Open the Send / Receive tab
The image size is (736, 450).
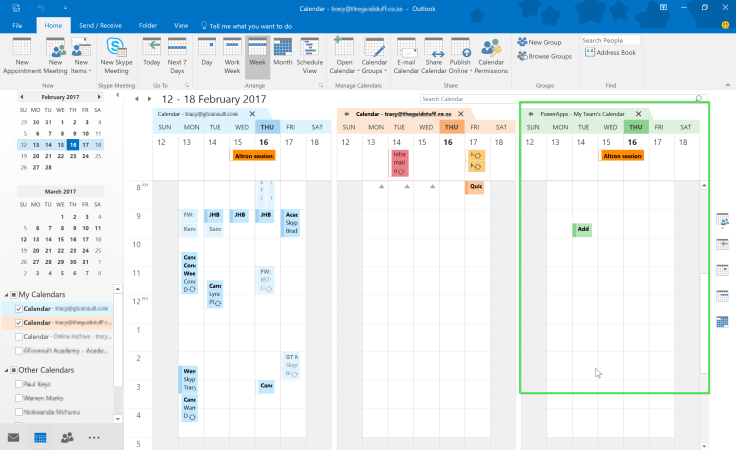click(x=100, y=25)
